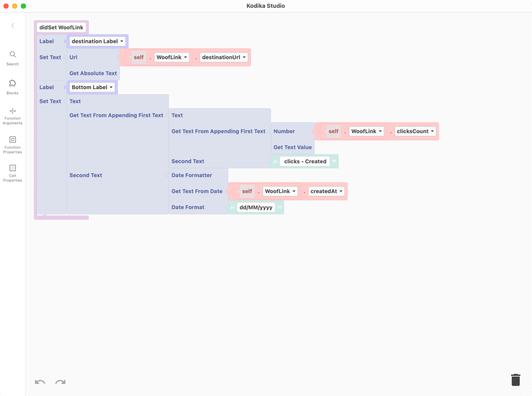Click the trash bin icon
This screenshot has width=532, height=396.
[515, 380]
